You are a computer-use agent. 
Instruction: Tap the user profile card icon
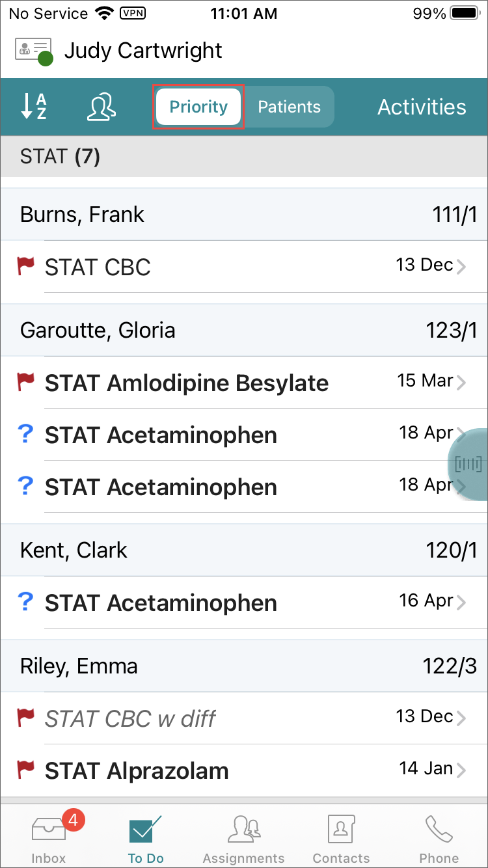tap(33, 51)
